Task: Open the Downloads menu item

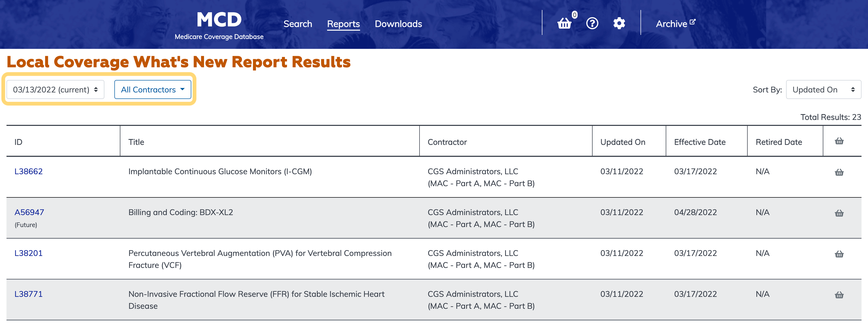Action: [398, 24]
